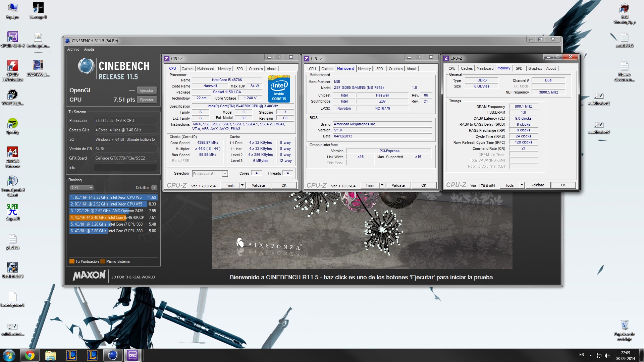Image resolution: width=644 pixels, height=362 pixels.
Task: Click Validate in first CPU-Z window
Action: click(258, 185)
